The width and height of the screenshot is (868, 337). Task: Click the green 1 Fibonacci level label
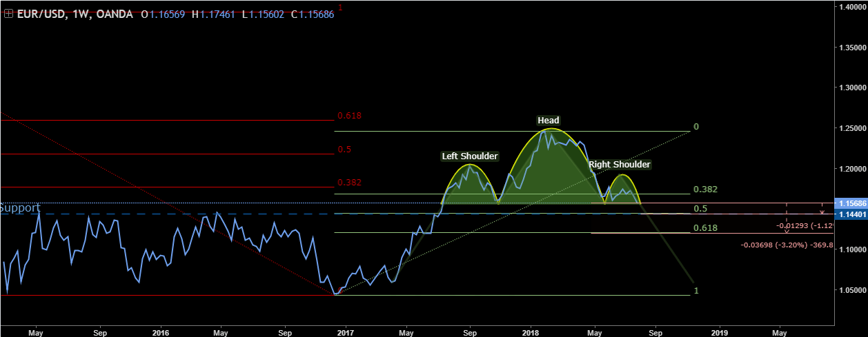pyautogui.click(x=696, y=291)
